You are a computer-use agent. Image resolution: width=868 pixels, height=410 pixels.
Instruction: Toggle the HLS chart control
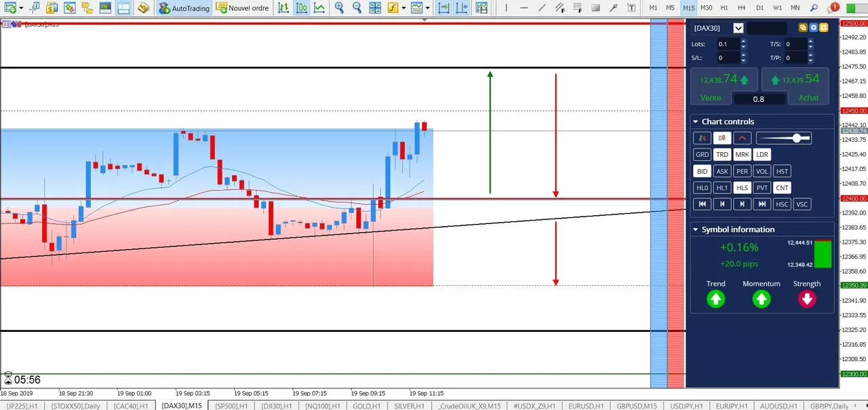pos(742,187)
